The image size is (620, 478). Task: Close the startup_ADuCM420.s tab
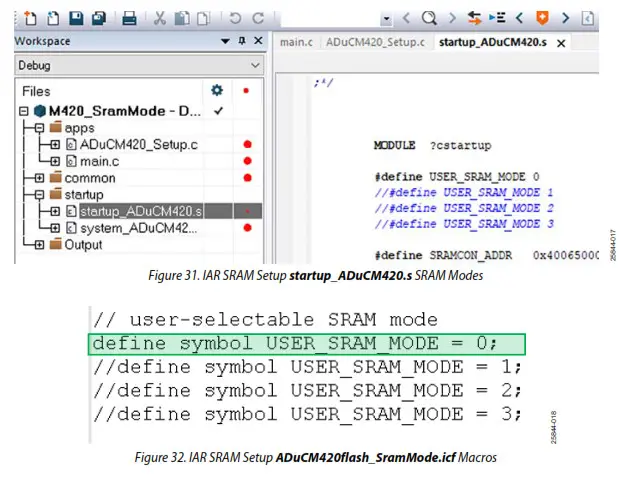click(561, 43)
